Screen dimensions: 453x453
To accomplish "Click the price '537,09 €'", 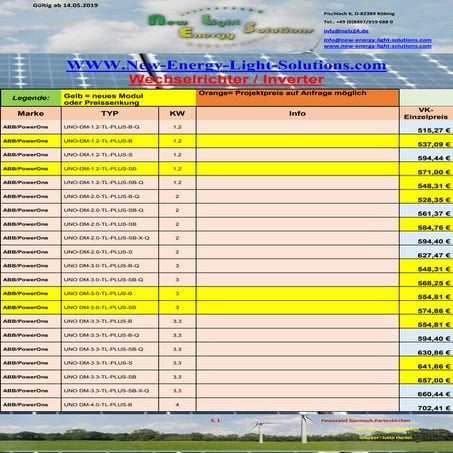I will (434, 144).
